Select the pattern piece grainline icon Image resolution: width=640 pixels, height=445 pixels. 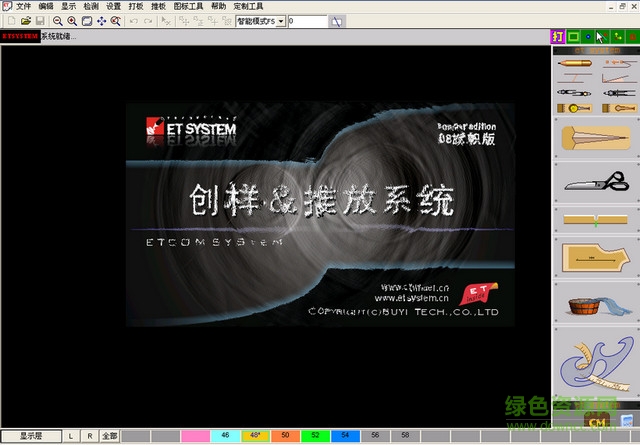[x=596, y=258]
